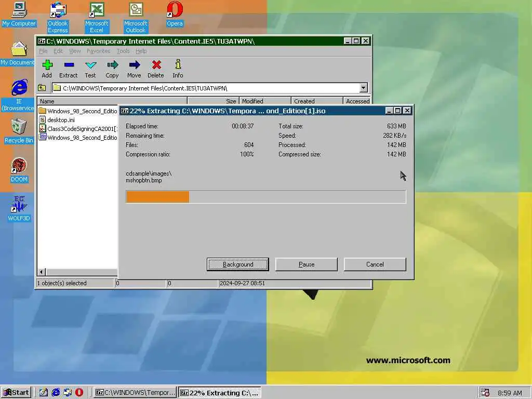This screenshot has width=532, height=399.
Task: Select the Recycle Bin icon
Action: (x=19, y=131)
